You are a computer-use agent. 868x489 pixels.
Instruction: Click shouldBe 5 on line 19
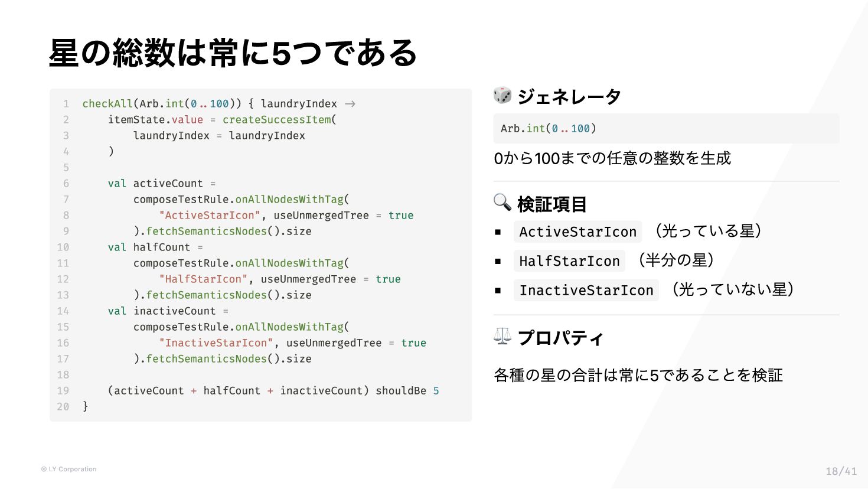[x=407, y=391]
